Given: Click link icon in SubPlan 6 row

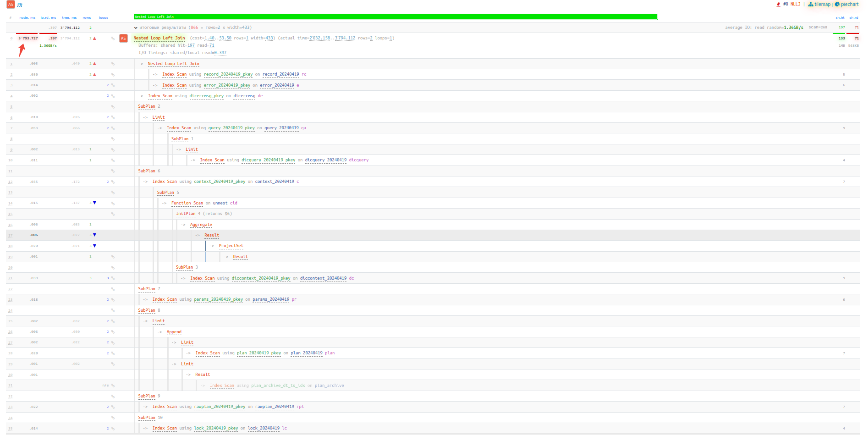Looking at the screenshot, I should (113, 171).
